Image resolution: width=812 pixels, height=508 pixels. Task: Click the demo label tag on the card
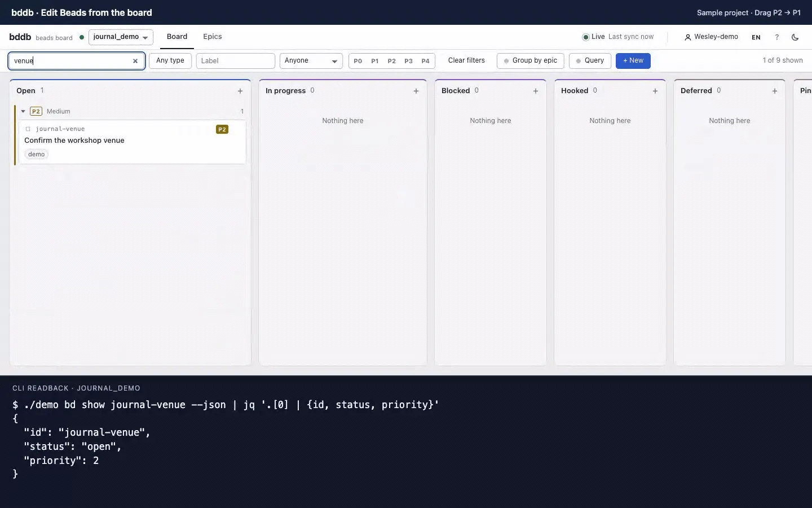[37, 154]
